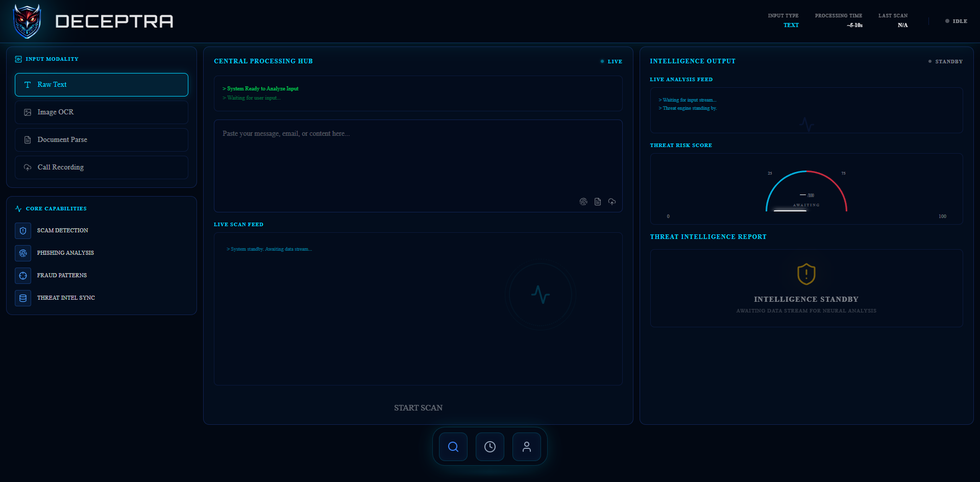Click the Input Modality scan-frame icon
The width and height of the screenshot is (980, 482).
click(18, 59)
